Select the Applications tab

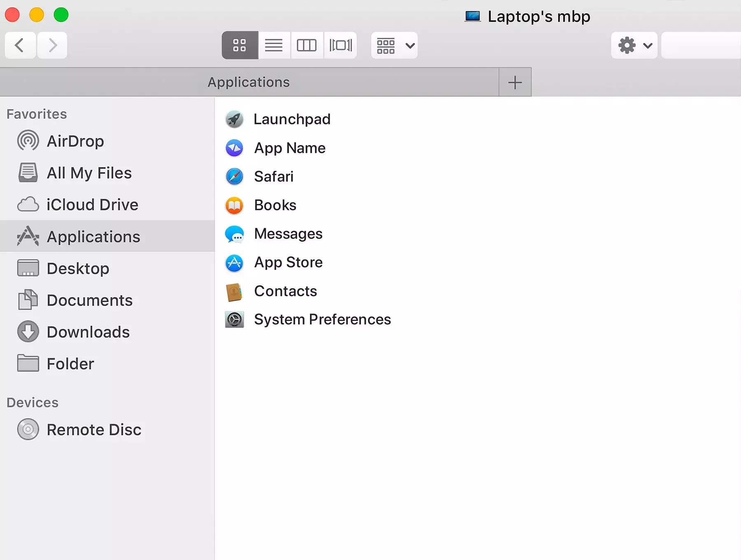pyautogui.click(x=249, y=82)
